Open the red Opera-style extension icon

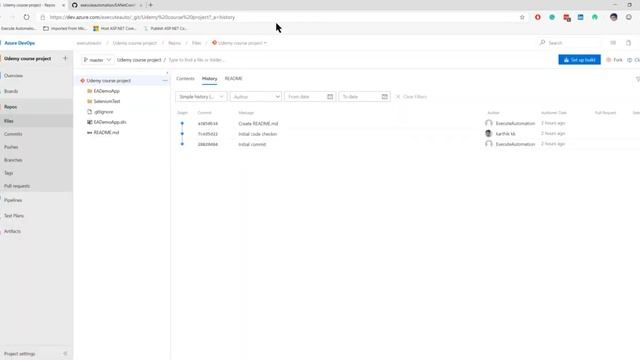[538, 17]
